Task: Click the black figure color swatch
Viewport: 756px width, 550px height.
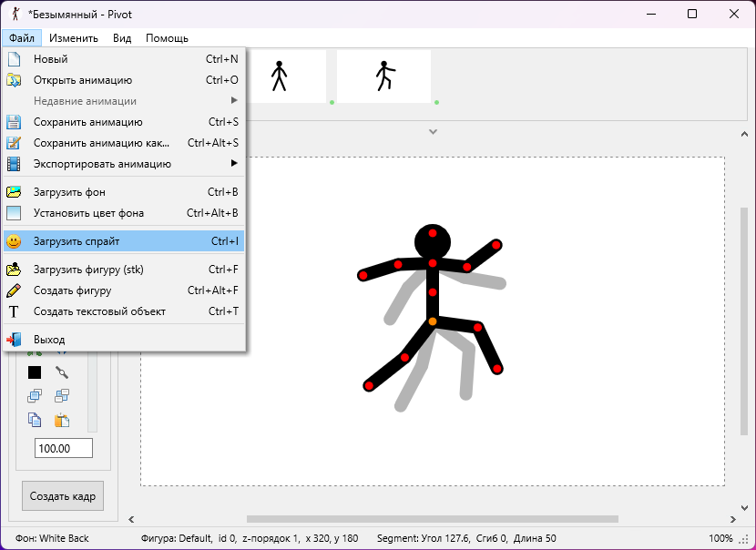Action: click(35, 372)
